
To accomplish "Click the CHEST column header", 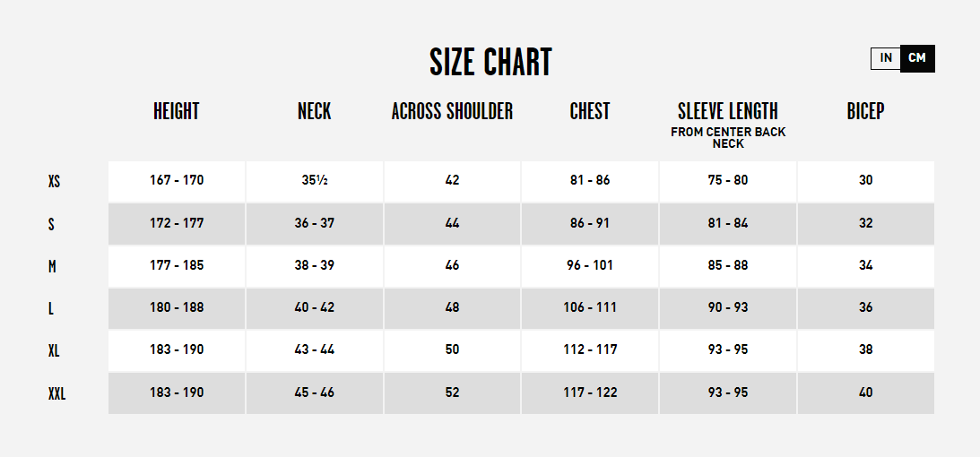I will click(590, 111).
